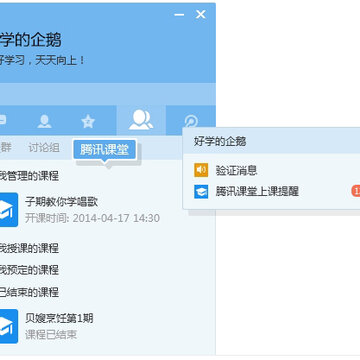Click the blue graduation cap icon for 腾讯课堂上课提醒
360x360 pixels.
click(201, 192)
